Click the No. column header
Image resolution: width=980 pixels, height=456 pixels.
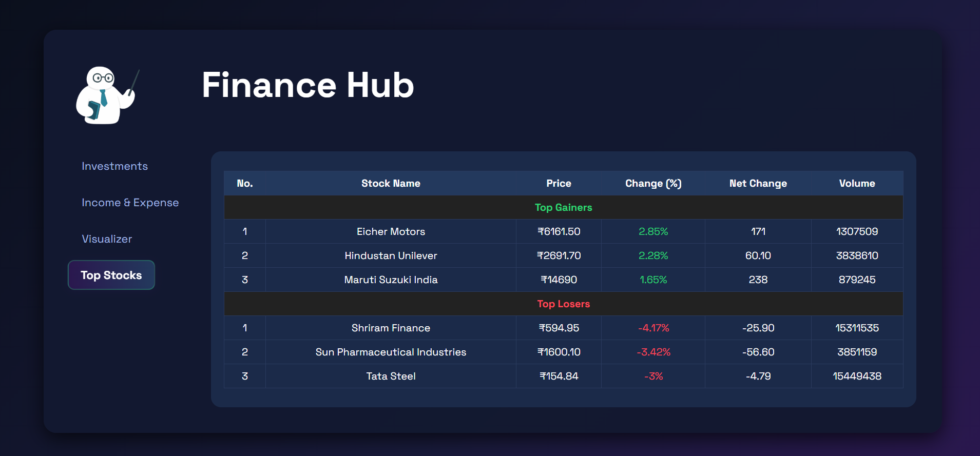coord(245,183)
